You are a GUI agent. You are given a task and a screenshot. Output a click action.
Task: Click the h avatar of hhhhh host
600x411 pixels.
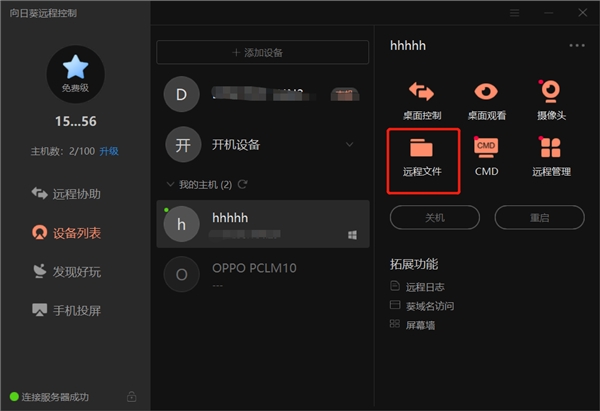click(x=181, y=224)
